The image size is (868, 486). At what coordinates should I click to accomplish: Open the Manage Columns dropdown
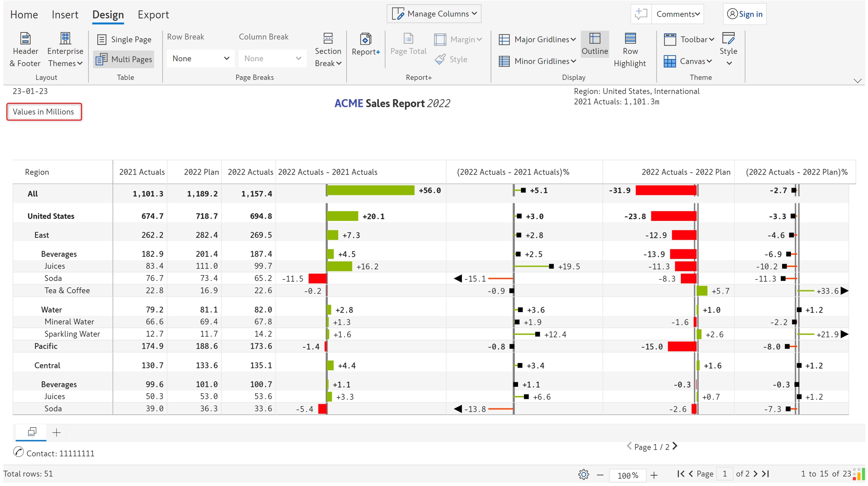[434, 14]
